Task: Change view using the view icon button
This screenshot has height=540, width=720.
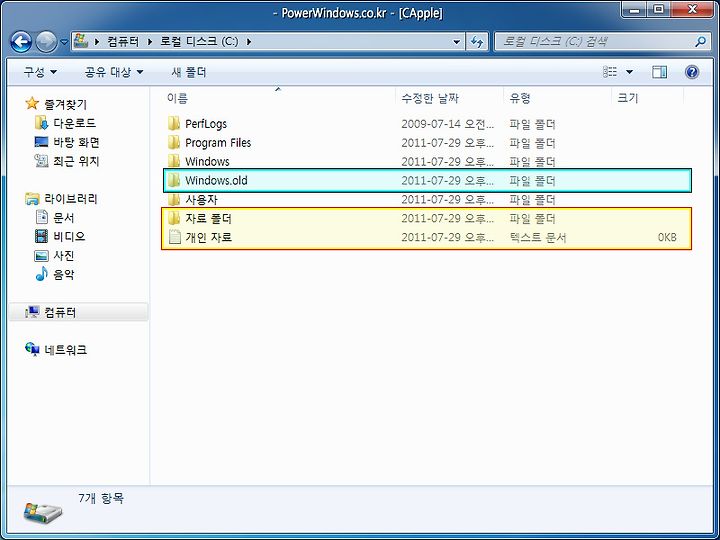Action: point(610,72)
